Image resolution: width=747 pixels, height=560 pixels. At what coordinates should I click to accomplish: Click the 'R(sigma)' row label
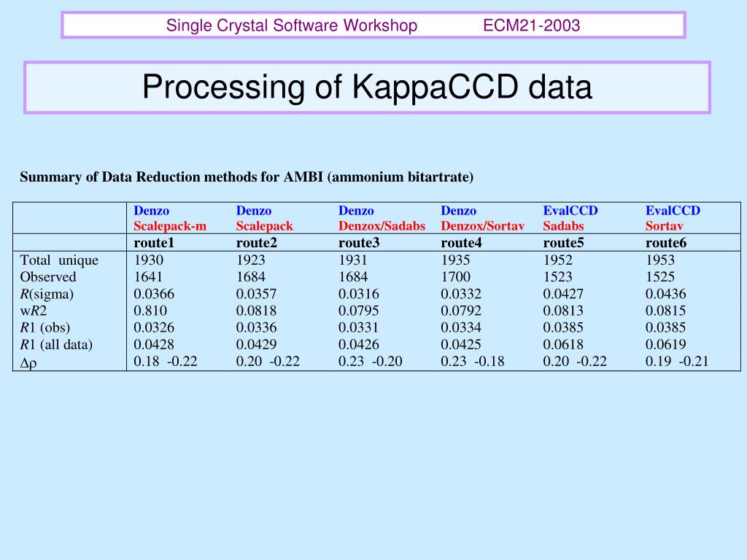[47, 295]
